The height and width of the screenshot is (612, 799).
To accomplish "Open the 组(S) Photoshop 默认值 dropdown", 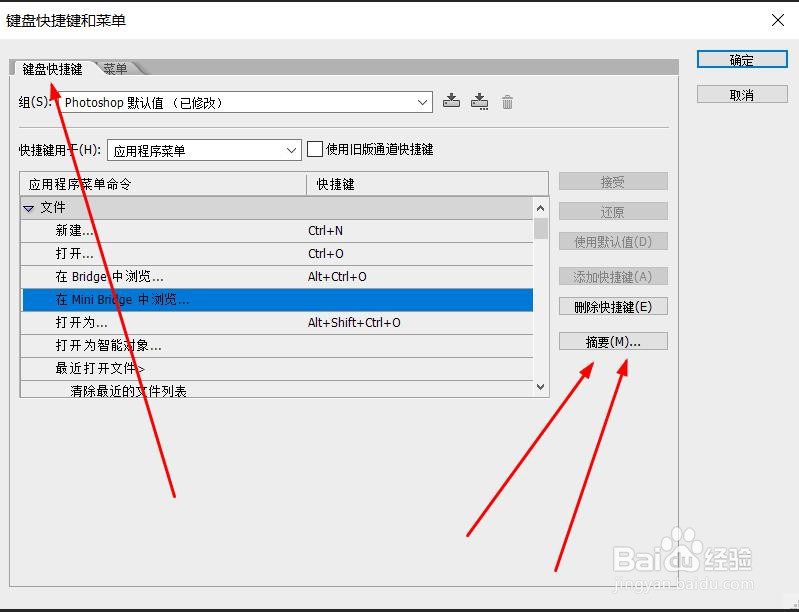I will (246, 102).
